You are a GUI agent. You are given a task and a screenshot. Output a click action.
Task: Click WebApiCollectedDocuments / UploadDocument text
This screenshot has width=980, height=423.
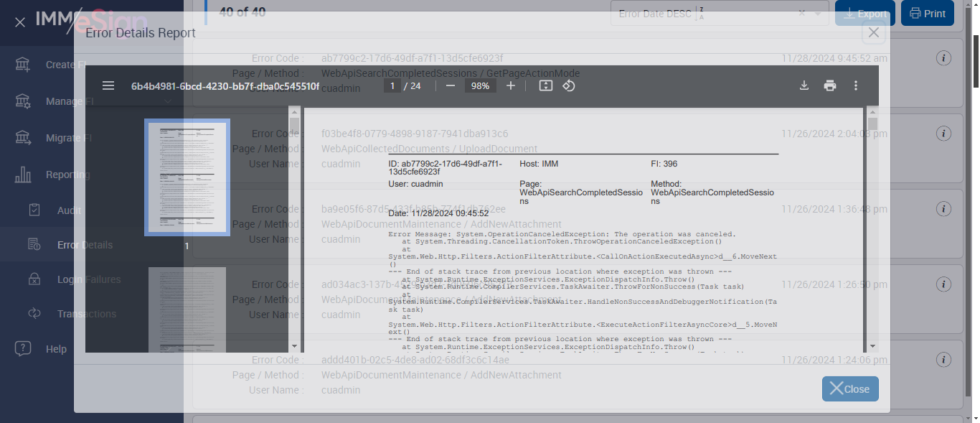429,149
